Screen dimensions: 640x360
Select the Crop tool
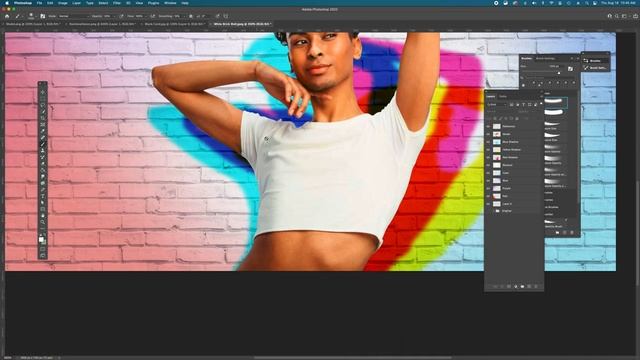tap(42, 118)
